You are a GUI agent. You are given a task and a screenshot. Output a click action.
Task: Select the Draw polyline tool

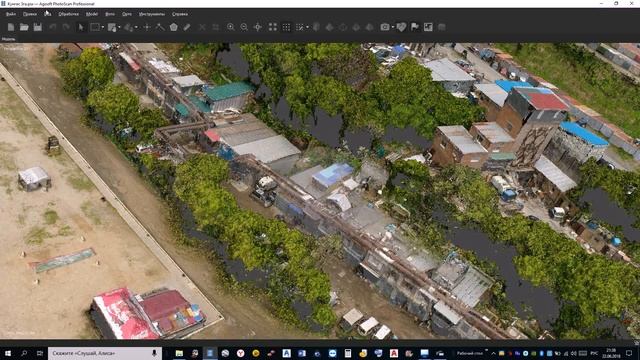click(160, 27)
